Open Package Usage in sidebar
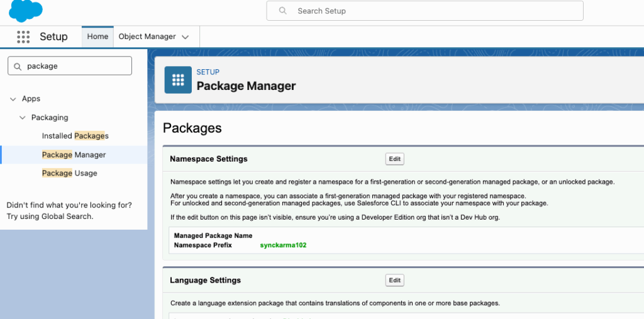 click(x=69, y=173)
